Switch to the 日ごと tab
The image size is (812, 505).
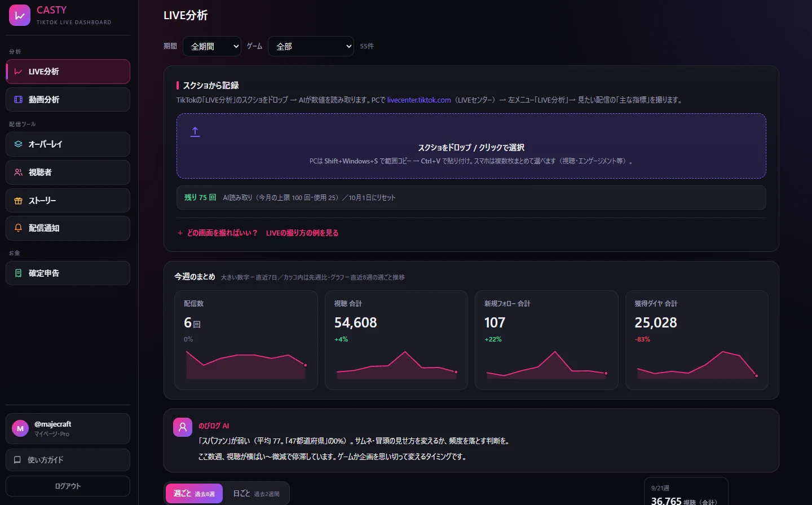[256, 494]
